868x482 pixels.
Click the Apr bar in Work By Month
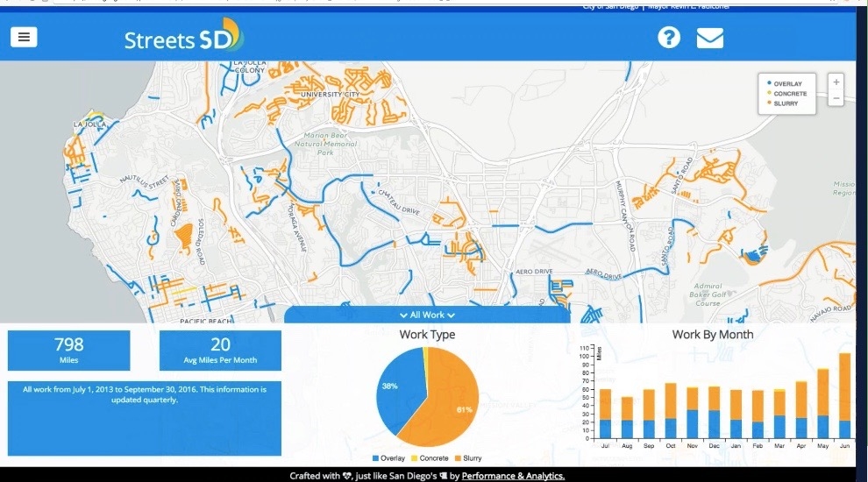coord(801,410)
